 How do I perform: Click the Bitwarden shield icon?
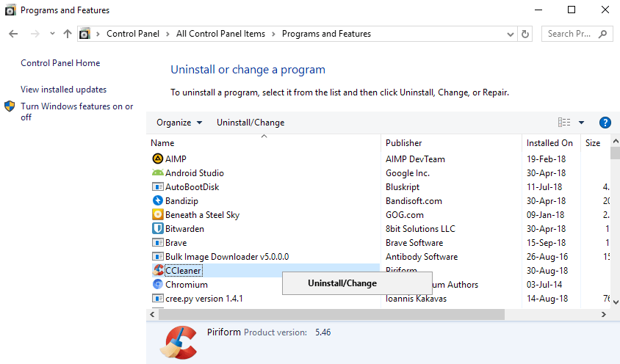pyautogui.click(x=157, y=228)
